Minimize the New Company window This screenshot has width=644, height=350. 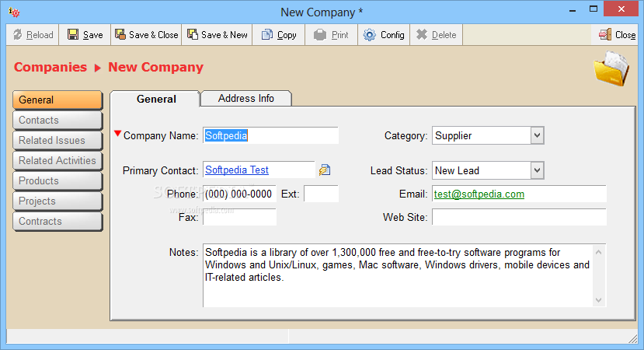pyautogui.click(x=573, y=9)
